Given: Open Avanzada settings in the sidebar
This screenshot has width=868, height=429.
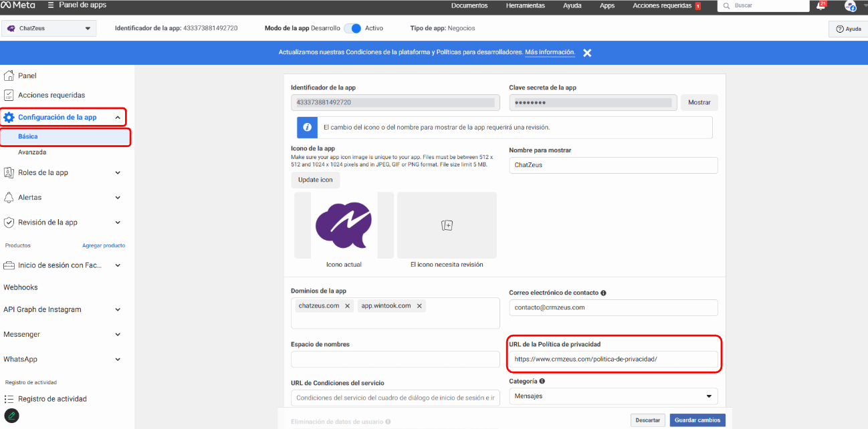Looking at the screenshot, I should 32,152.
